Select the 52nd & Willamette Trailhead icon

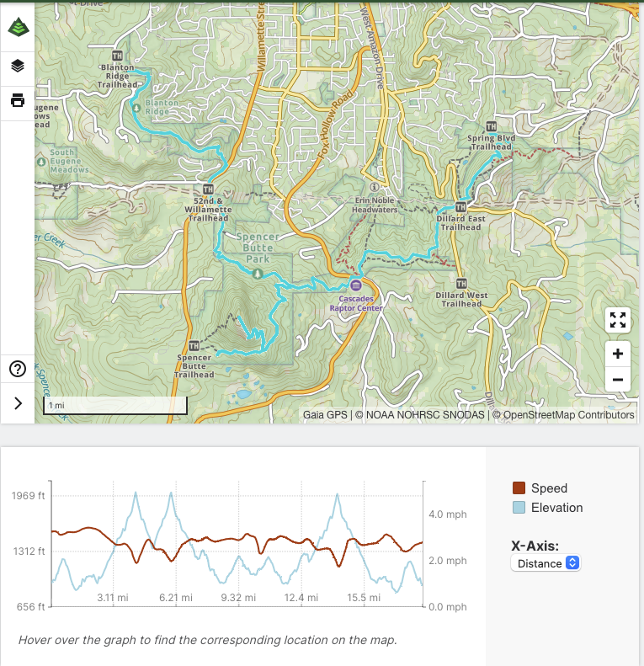(x=208, y=189)
